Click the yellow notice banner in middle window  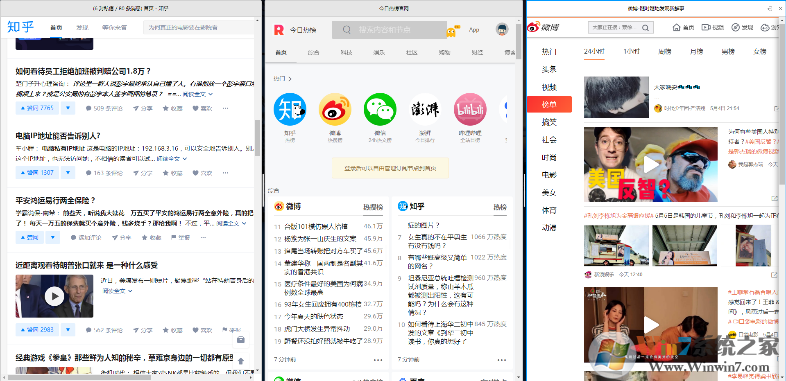390,168
